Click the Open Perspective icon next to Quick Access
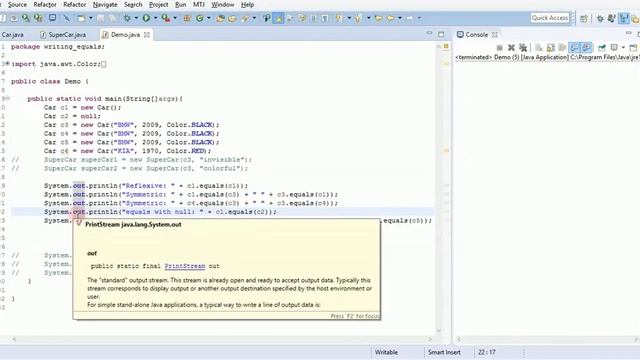640x360 pixels. tap(584, 18)
